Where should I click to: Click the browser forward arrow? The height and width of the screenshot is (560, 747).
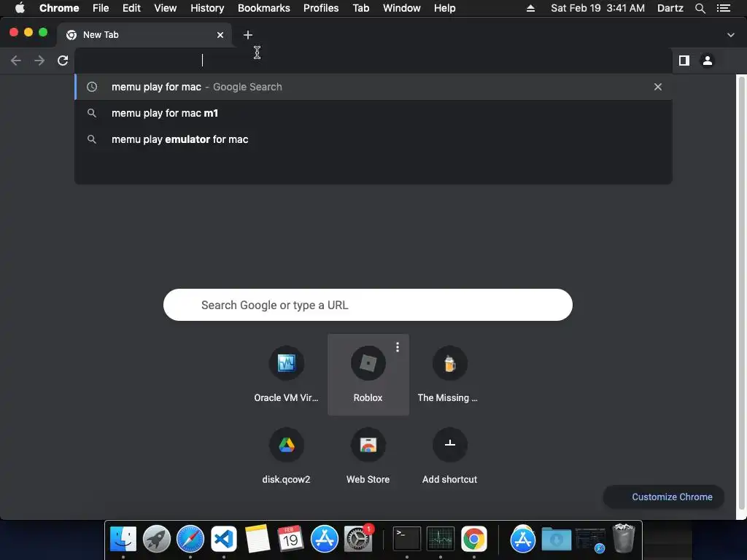[39, 61]
